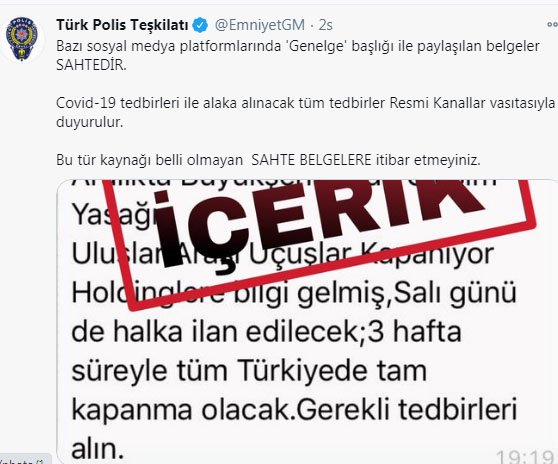Open the tweet's more options ellipsis menu
The image size is (558, 464).
coord(552,25)
